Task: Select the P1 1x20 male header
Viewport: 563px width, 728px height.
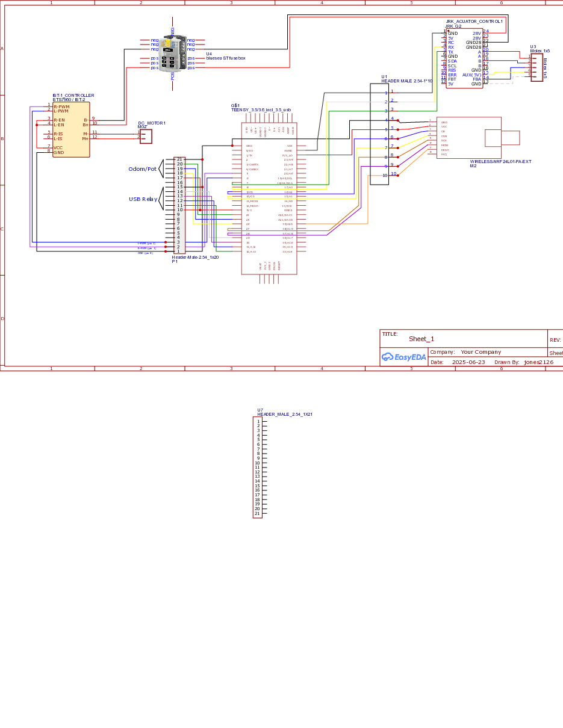Action: (x=179, y=205)
